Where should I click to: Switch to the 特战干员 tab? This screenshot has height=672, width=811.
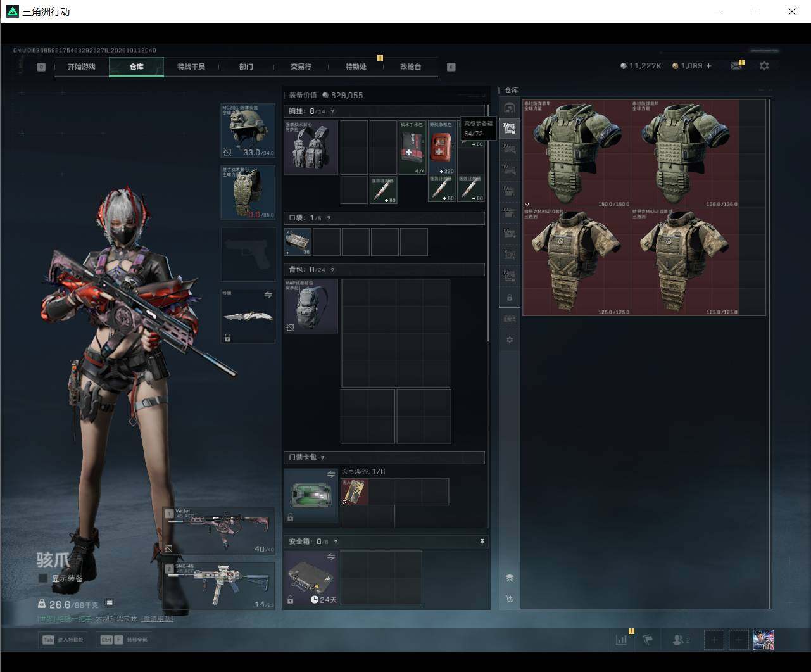(191, 67)
